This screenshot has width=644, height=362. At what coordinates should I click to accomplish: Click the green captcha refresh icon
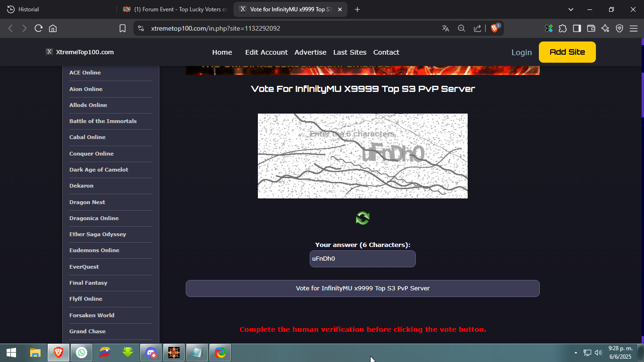click(363, 218)
